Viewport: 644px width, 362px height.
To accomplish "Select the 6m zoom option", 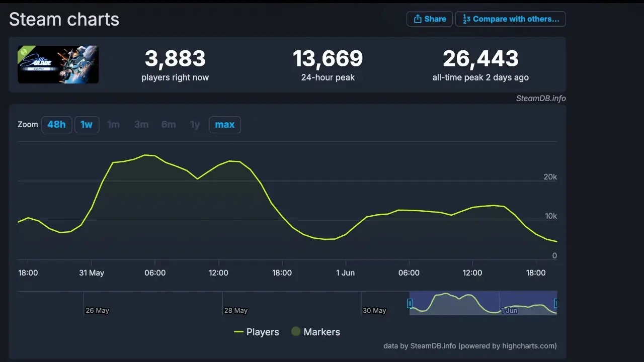I will 169,124.
